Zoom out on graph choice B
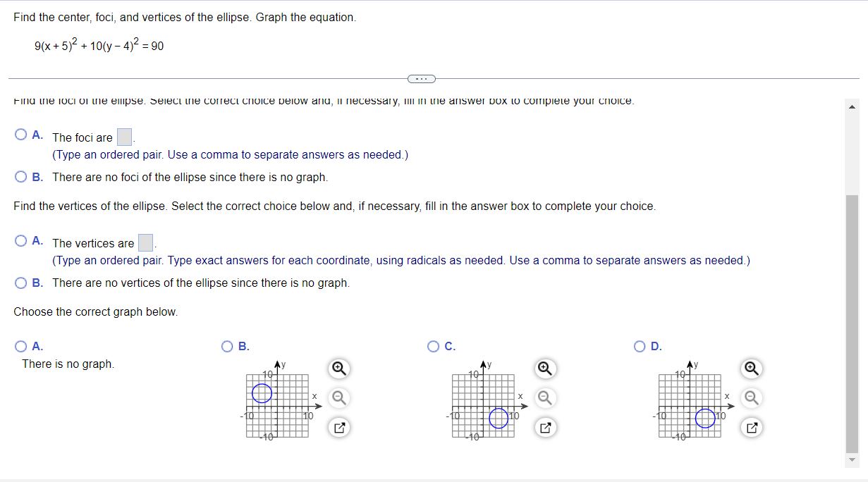Screen dimensions: 868x482 pyautogui.click(x=338, y=397)
